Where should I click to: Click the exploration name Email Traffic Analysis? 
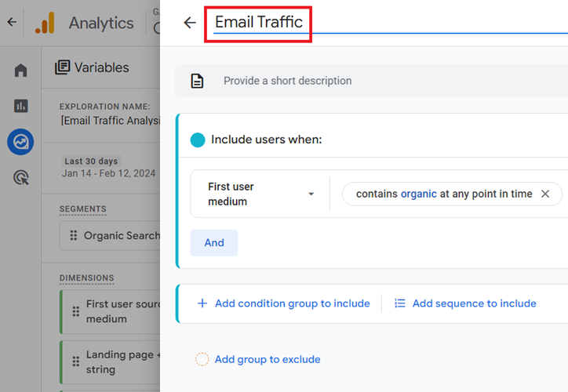(111, 121)
